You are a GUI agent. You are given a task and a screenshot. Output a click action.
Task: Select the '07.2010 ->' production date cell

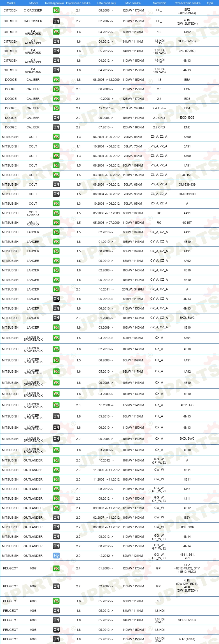coord(106,127)
